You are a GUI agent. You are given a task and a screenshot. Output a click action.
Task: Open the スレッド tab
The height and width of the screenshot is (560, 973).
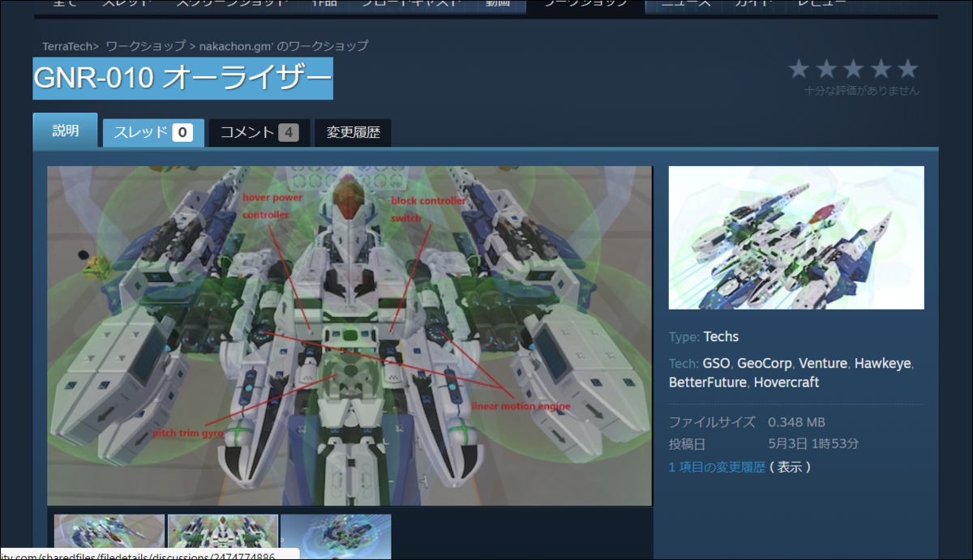153,132
